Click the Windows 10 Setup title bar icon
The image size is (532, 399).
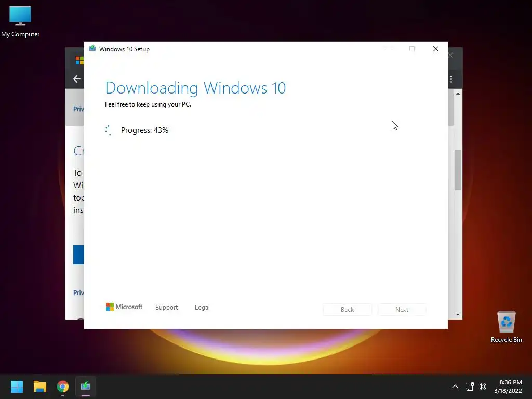(92, 48)
